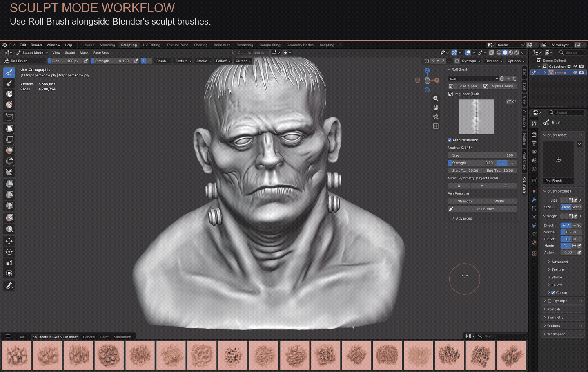The image size is (588, 372).
Task: Open the Roll Brush tool selector dropdown
Action: (x=24, y=61)
